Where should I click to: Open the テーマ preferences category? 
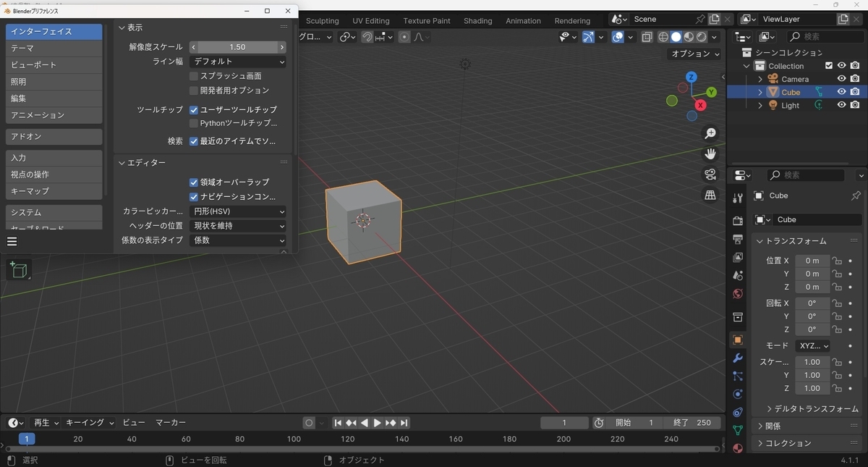click(x=54, y=49)
